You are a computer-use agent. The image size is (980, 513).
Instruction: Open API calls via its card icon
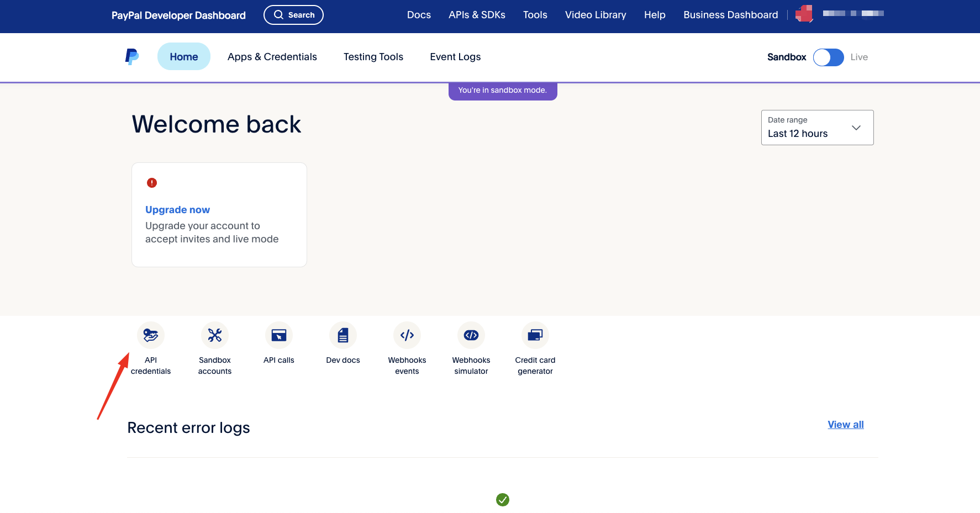click(278, 335)
